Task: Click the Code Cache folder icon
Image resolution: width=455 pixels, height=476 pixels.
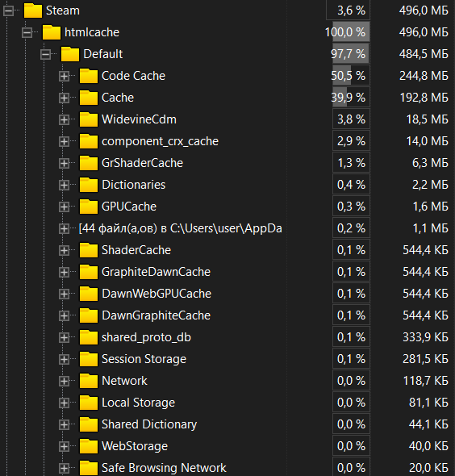Action: (x=89, y=76)
